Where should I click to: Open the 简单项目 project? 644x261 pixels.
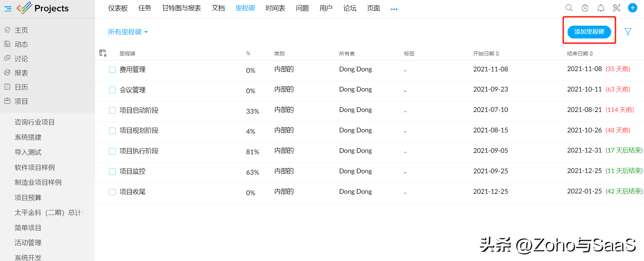28,228
